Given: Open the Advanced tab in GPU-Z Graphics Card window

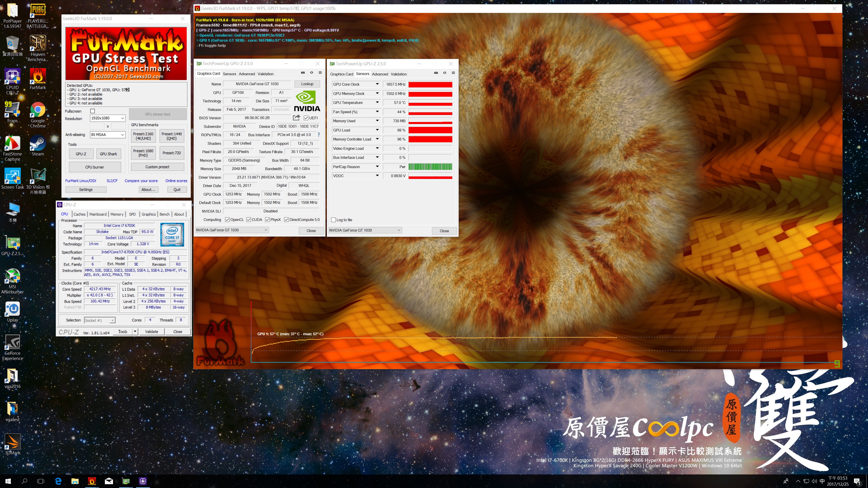Looking at the screenshot, I should coord(247,74).
